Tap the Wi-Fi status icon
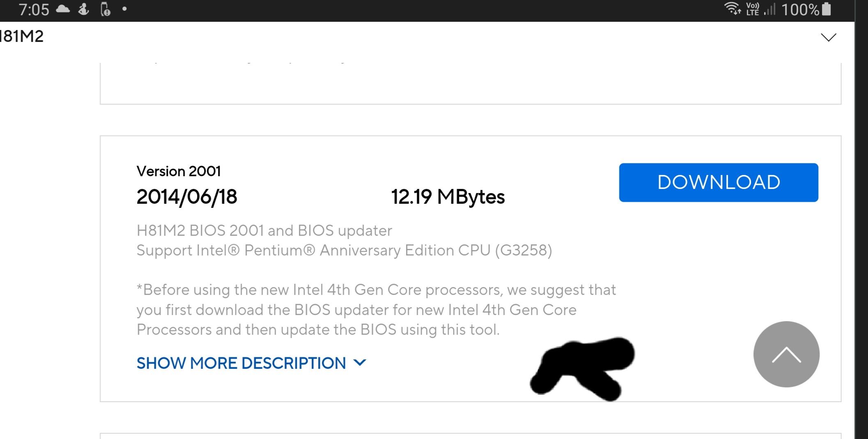The height and width of the screenshot is (439, 868). pyautogui.click(x=733, y=8)
